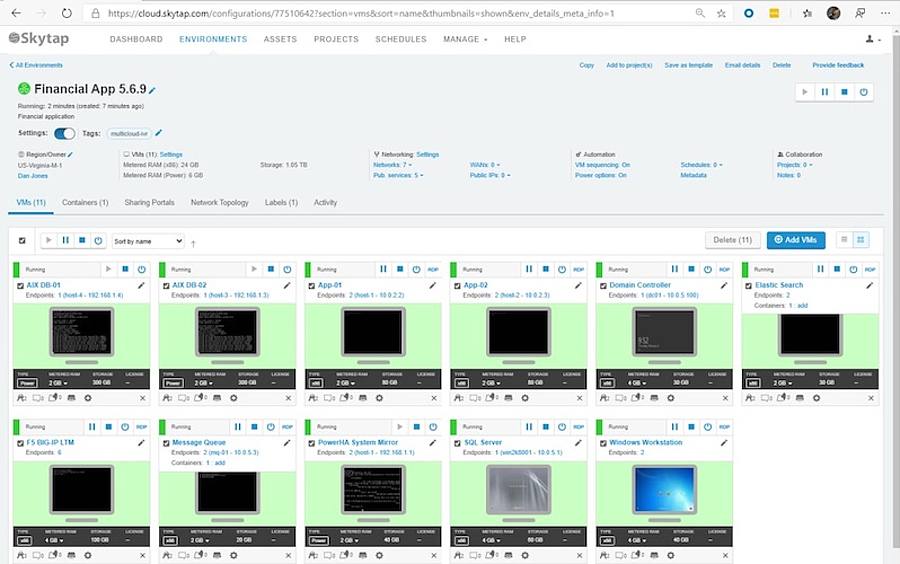
Task: Power off the AIX DB-02 VM
Action: click(287, 269)
